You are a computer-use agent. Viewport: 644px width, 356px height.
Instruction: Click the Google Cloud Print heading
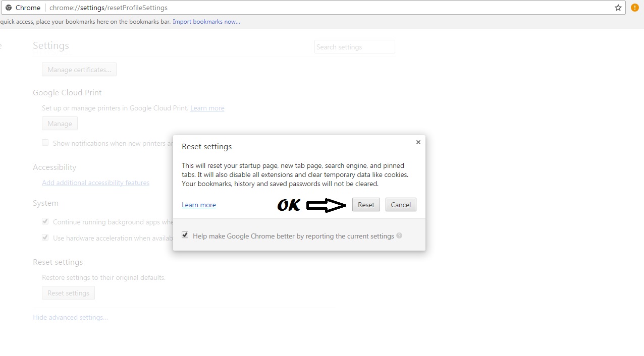[x=67, y=93]
